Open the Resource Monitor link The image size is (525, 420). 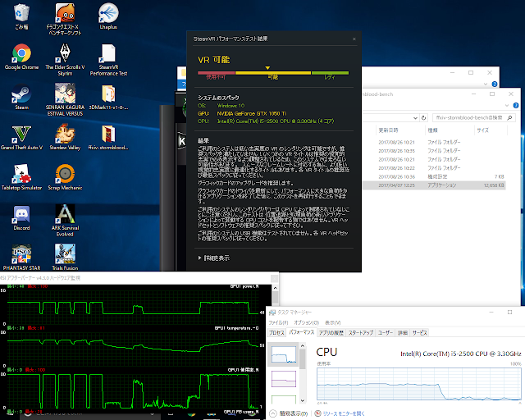pos(344,413)
